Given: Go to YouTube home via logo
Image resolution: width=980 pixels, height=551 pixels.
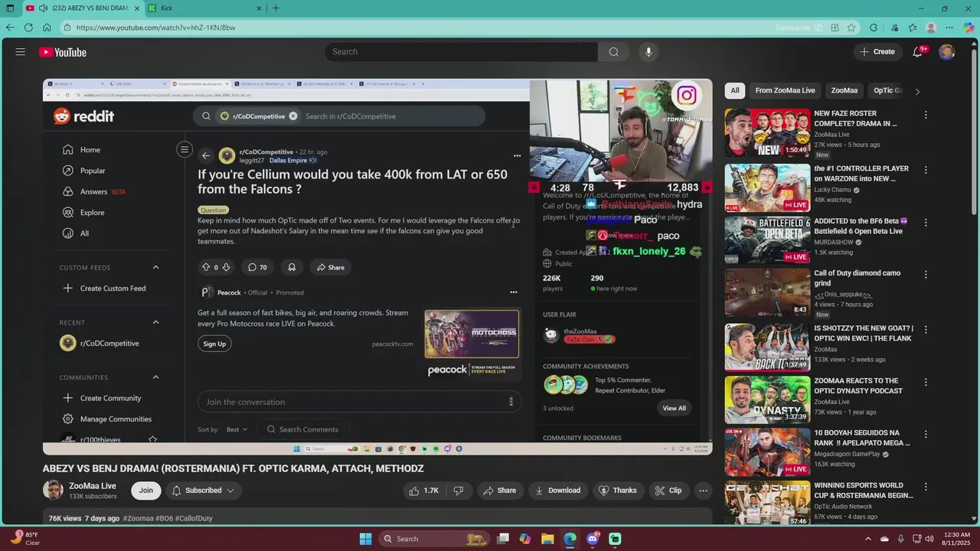Looking at the screenshot, I should (x=63, y=52).
